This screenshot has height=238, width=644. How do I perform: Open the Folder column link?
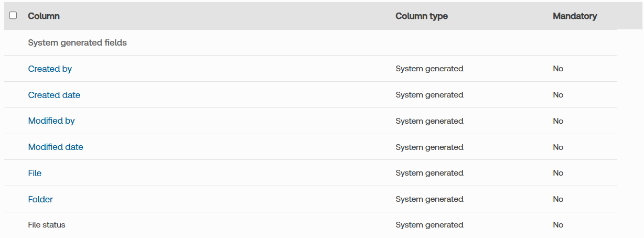[x=40, y=199]
